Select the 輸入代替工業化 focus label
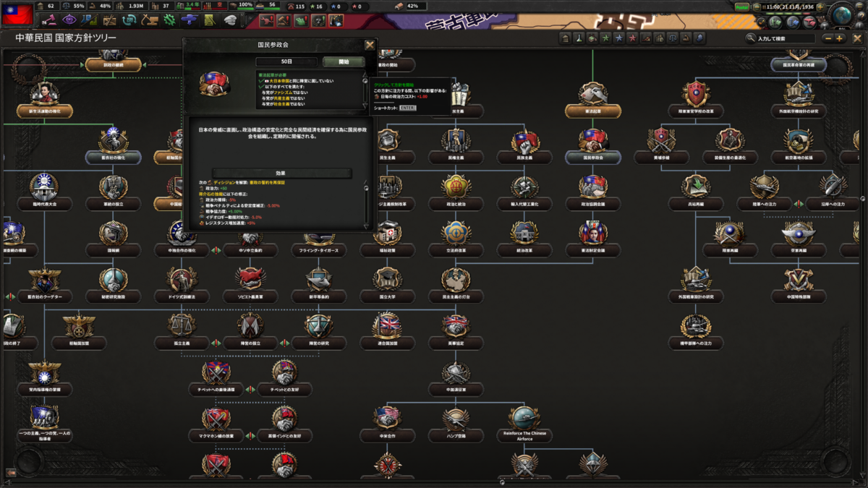Viewport: 868px width, 488px height. [x=524, y=205]
